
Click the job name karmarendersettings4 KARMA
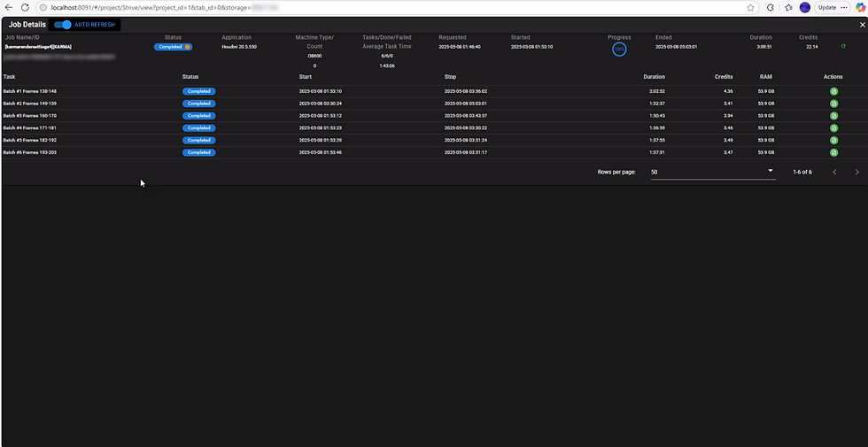[x=38, y=47]
